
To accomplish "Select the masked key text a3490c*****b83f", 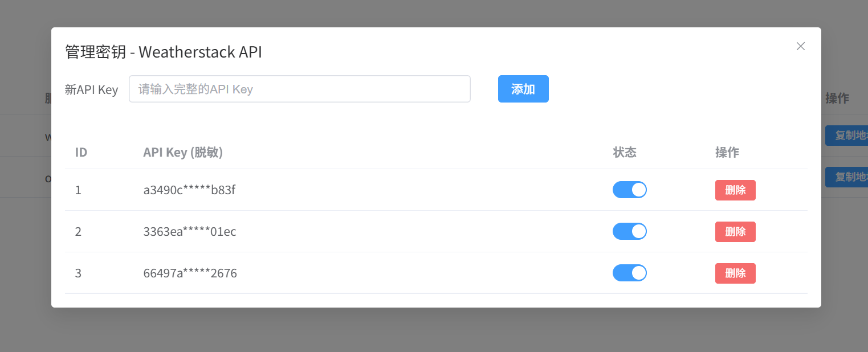I will (189, 190).
